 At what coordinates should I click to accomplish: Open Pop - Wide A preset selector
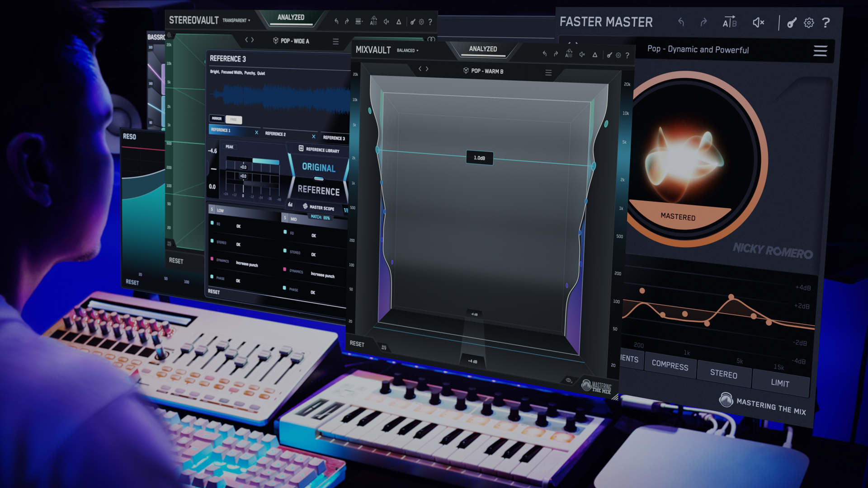point(292,41)
